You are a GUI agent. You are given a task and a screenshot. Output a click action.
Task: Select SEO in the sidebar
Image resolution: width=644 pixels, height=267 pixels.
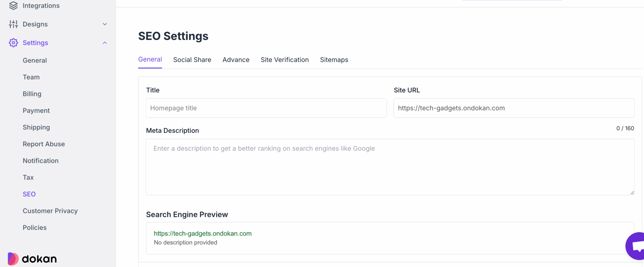tap(29, 194)
